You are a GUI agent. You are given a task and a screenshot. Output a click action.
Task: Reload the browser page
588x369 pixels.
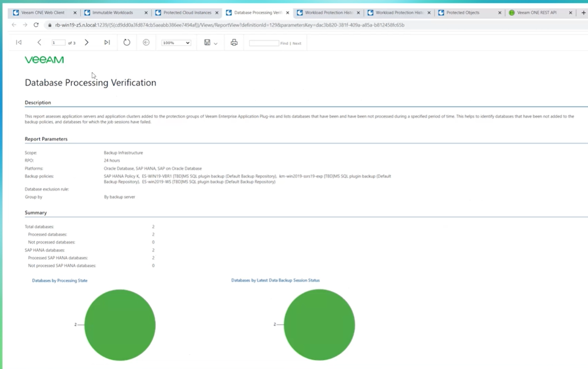[36, 25]
